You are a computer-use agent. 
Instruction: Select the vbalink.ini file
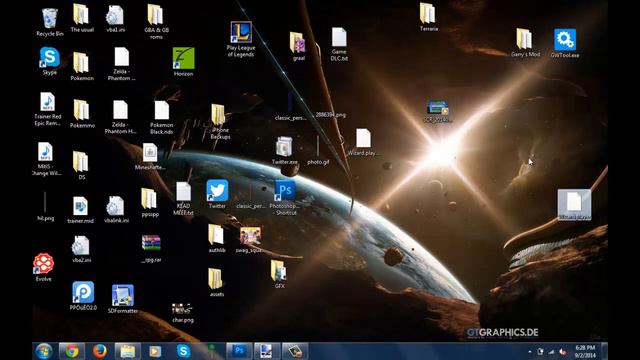tap(116, 209)
